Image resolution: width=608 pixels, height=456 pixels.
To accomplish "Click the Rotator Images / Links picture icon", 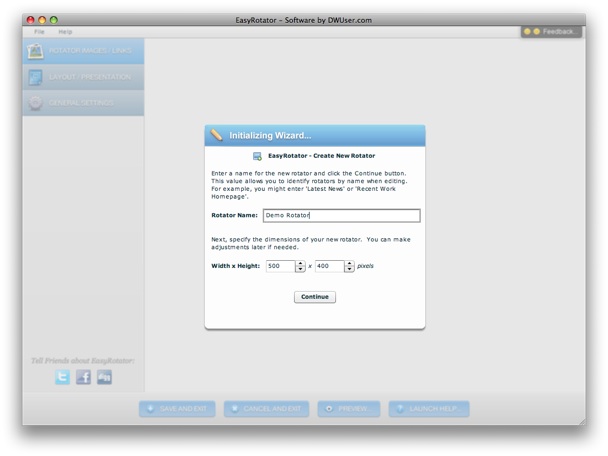I will pos(36,51).
